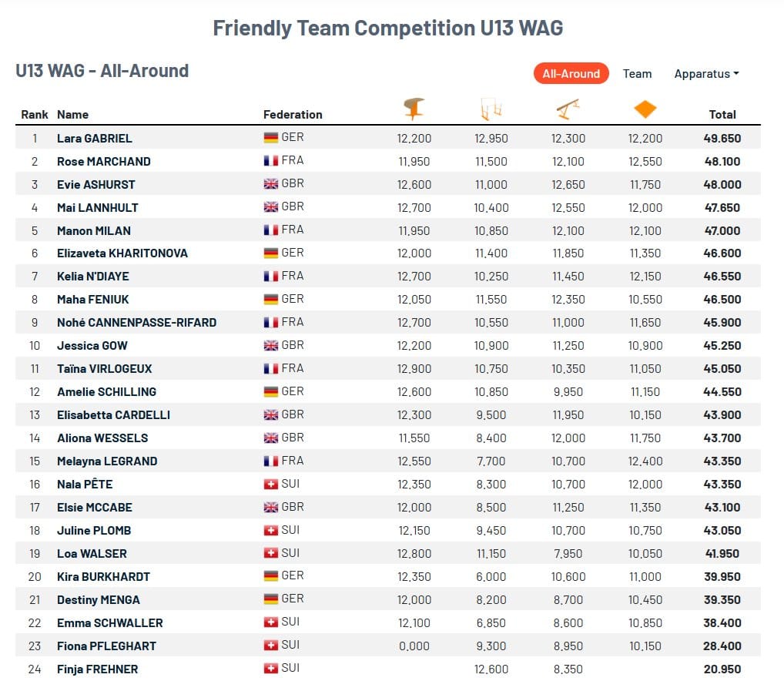Viewport: 784px width, 681px height.
Task: Click the German flag beside Lara GABRIEL
Action: pos(270,138)
